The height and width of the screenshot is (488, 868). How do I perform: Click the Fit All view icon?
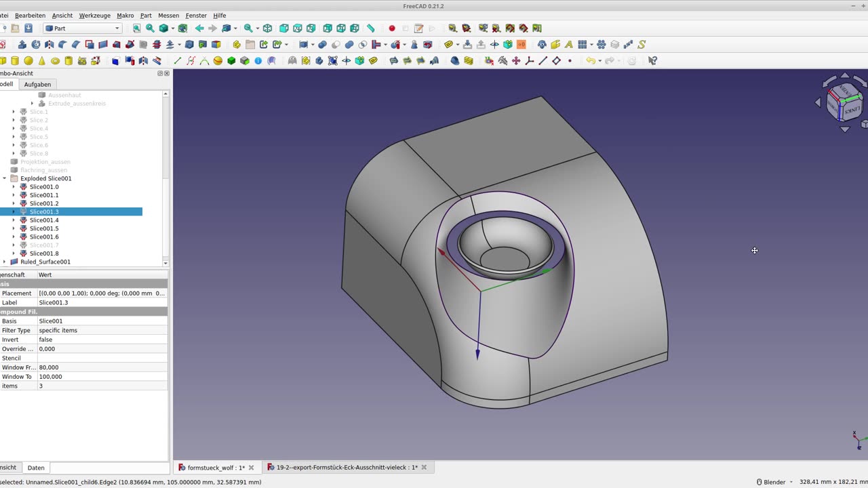point(137,28)
